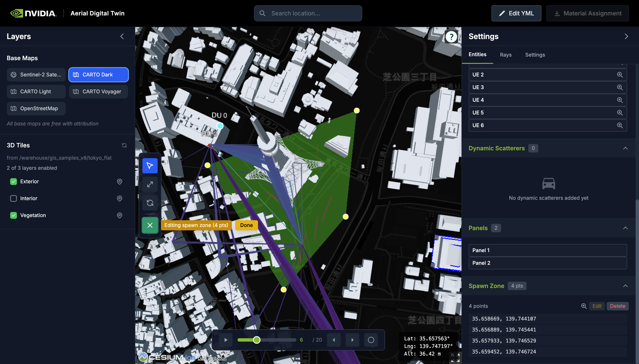Zoom to UE 2 entity
Image resolution: width=639 pixels, height=364 pixels.
coord(620,75)
